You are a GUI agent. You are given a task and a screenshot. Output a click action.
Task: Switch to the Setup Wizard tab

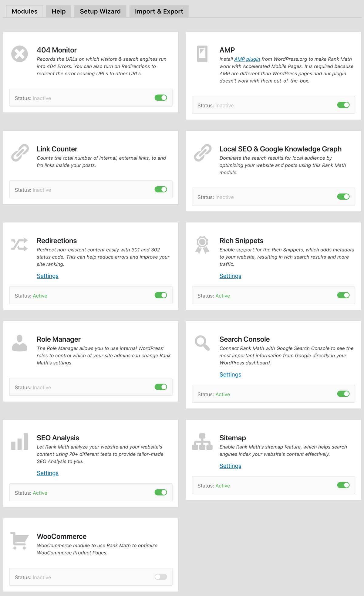(x=100, y=12)
